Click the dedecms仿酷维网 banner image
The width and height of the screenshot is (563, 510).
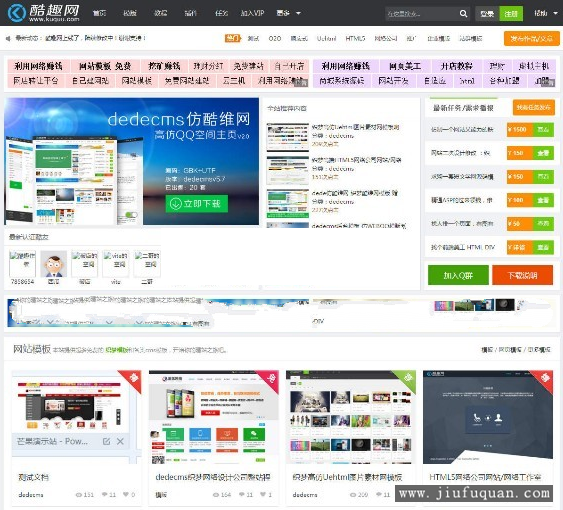(131, 161)
